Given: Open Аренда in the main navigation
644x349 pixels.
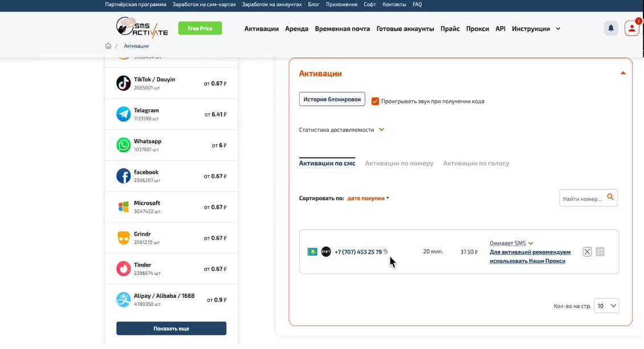Looking at the screenshot, I should click(296, 29).
